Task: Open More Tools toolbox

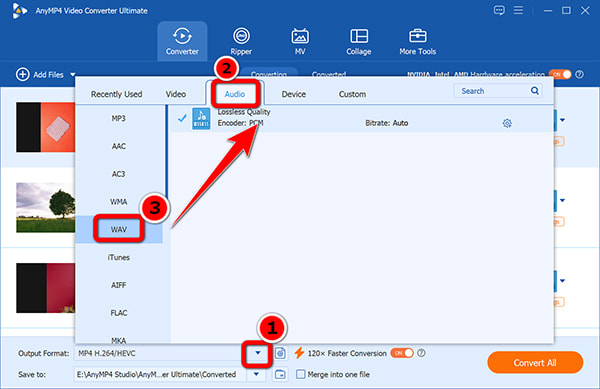Action: [x=417, y=41]
